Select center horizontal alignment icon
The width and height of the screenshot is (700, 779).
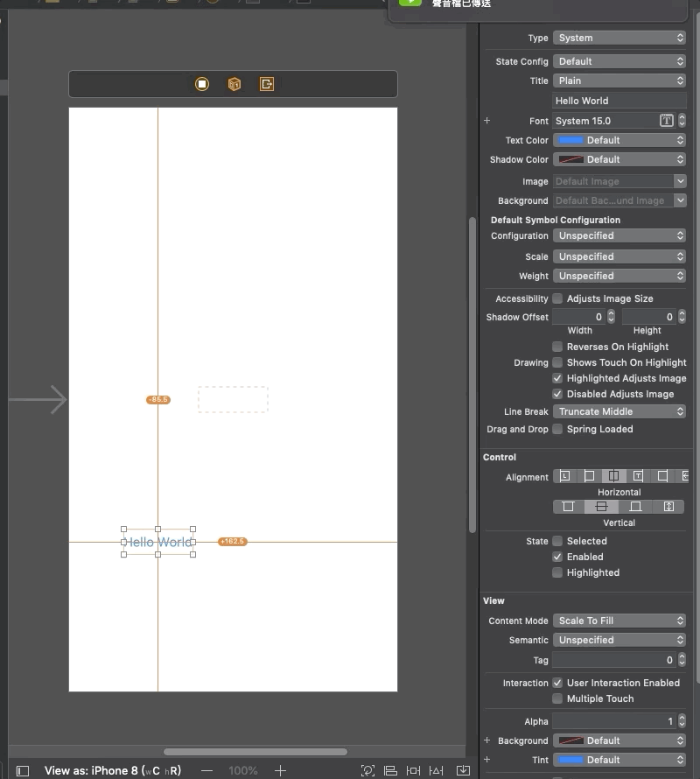click(x=613, y=476)
